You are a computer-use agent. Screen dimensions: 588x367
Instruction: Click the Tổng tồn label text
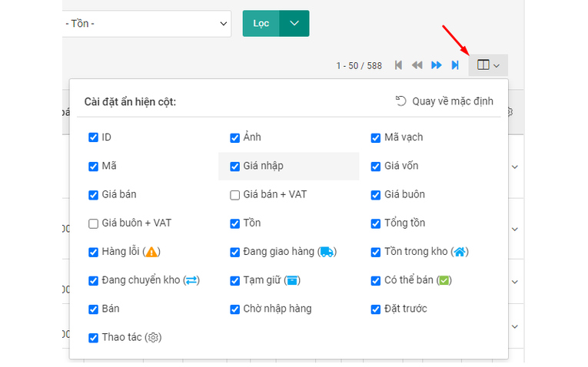(x=404, y=223)
